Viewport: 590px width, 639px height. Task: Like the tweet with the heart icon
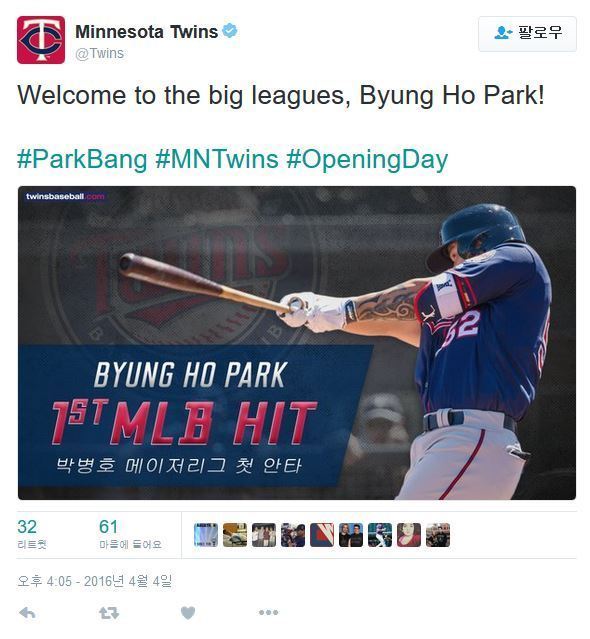188,613
